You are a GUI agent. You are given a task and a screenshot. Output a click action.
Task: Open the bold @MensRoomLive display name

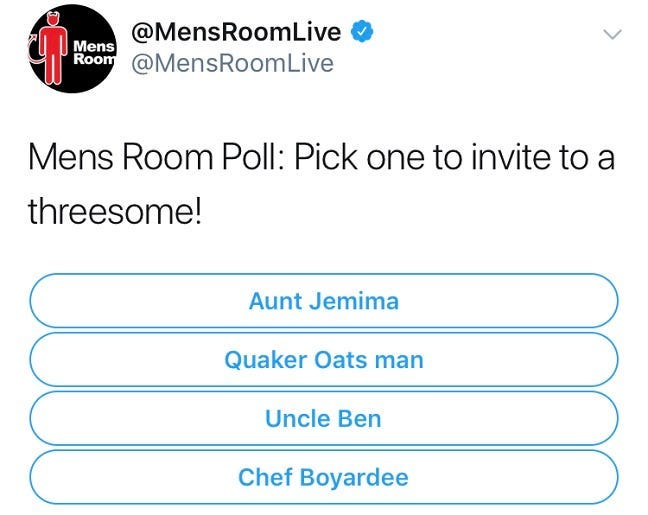(x=238, y=33)
